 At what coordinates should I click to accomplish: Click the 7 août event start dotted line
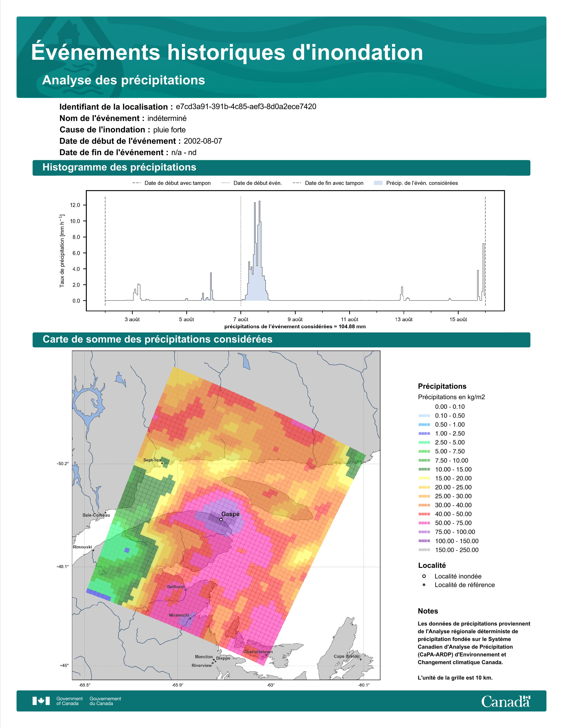(241, 251)
